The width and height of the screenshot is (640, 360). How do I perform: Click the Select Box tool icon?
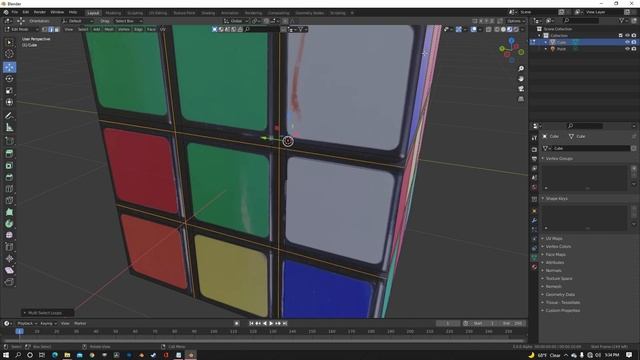(9, 42)
